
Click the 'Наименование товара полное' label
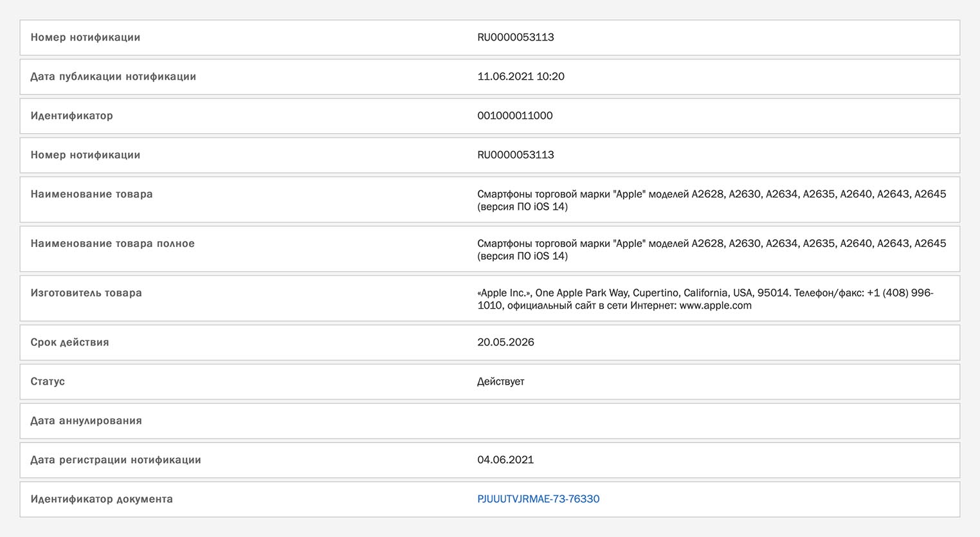coord(113,243)
